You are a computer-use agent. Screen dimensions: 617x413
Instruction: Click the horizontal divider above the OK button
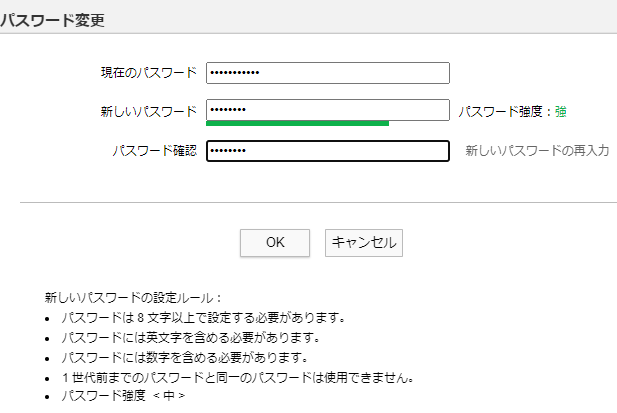click(318, 203)
